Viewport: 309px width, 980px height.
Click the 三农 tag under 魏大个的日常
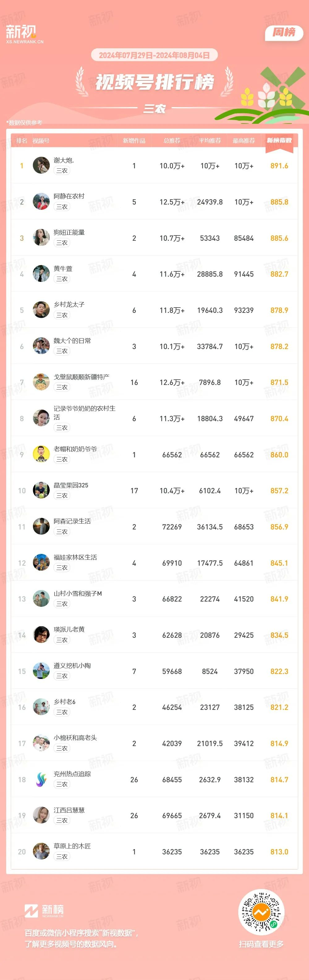click(x=61, y=351)
